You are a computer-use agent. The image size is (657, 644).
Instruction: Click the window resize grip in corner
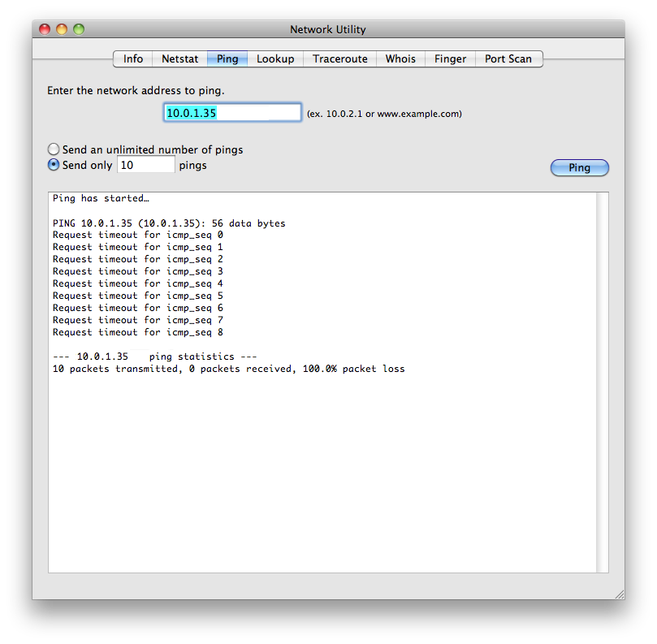click(x=620, y=594)
